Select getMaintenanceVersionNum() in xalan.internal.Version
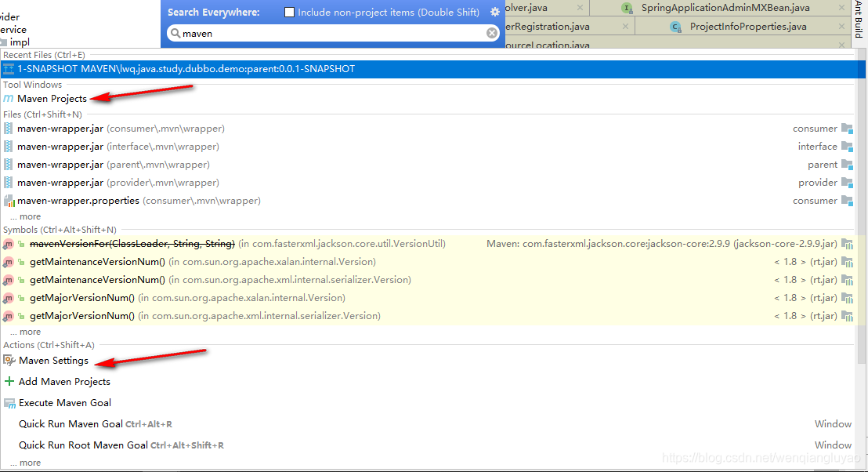The image size is (868, 472). (x=428, y=262)
